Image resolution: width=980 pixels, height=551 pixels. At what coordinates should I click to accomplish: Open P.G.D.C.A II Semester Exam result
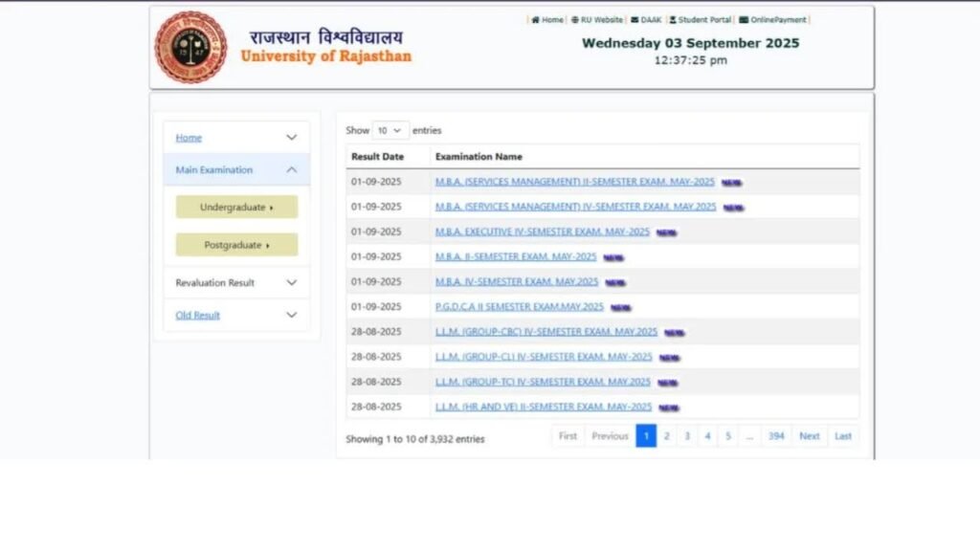(520, 307)
